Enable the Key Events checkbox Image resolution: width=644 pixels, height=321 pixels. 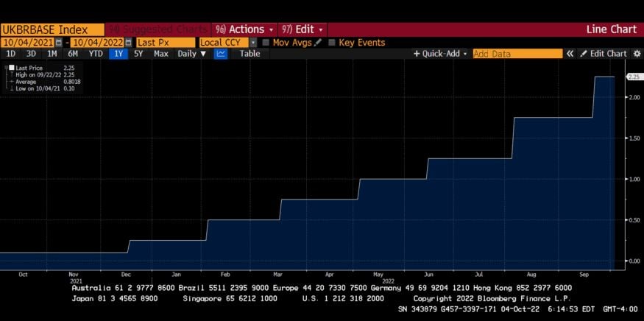click(x=332, y=43)
